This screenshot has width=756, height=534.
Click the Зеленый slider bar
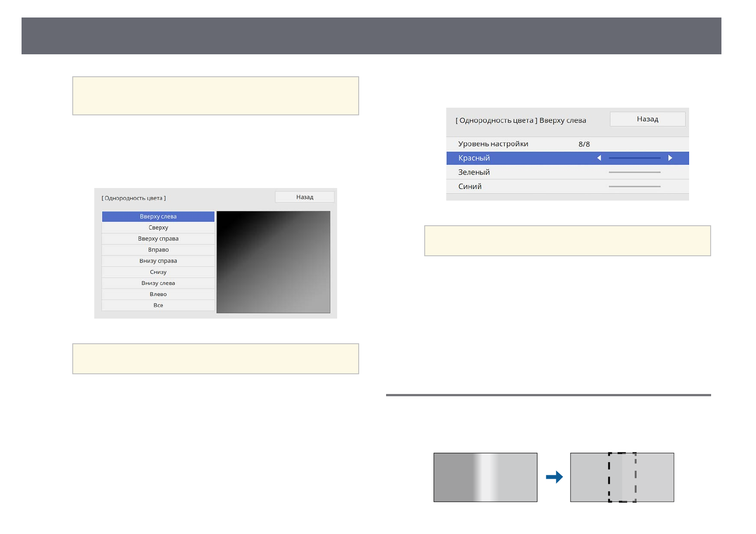point(634,172)
